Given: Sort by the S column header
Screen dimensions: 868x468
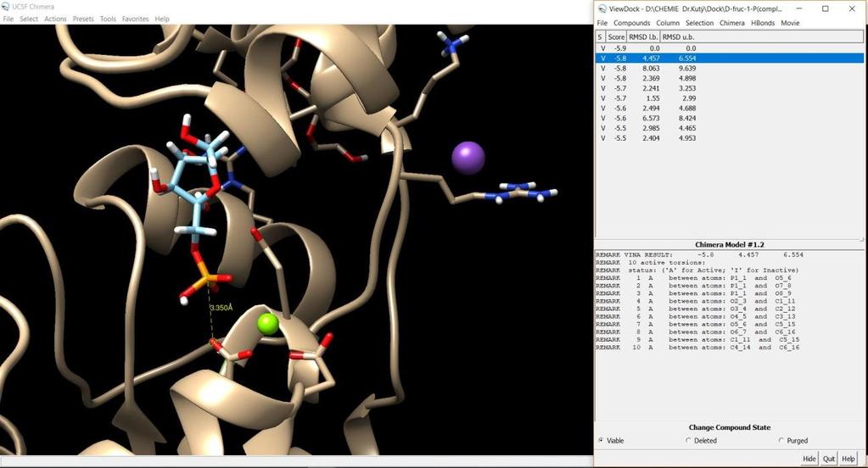Looking at the screenshot, I should click(x=600, y=37).
